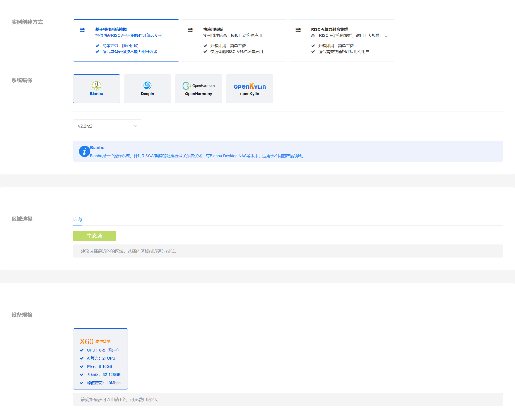Select 快应用模板 creation method option
The width and height of the screenshot is (515, 420).
234,40
